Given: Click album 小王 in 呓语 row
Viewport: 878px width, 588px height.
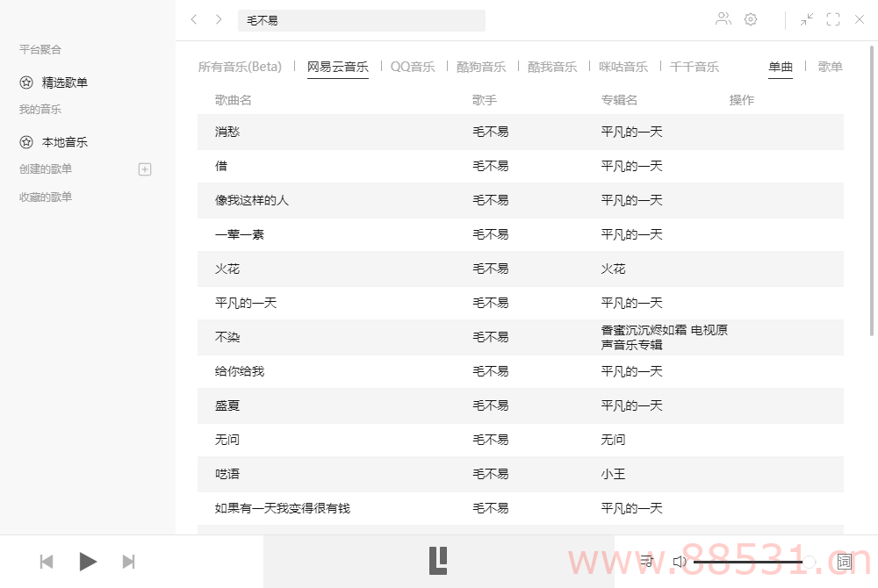Looking at the screenshot, I should coord(613,474).
